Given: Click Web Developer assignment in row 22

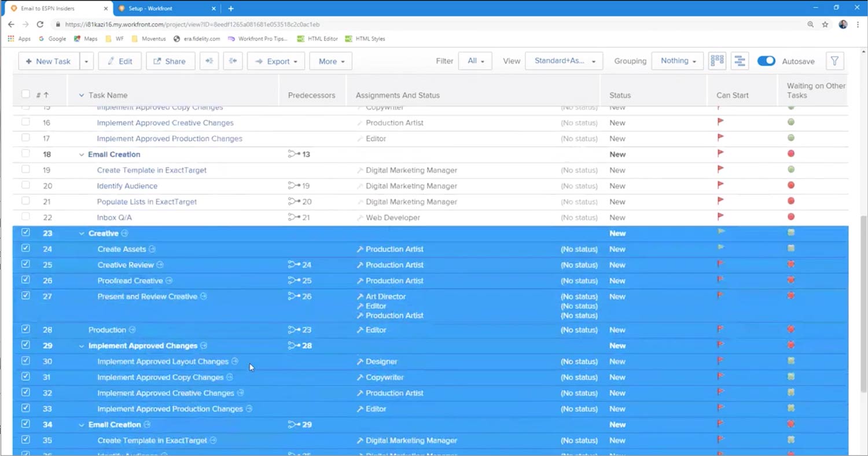Looking at the screenshot, I should 393,218.
